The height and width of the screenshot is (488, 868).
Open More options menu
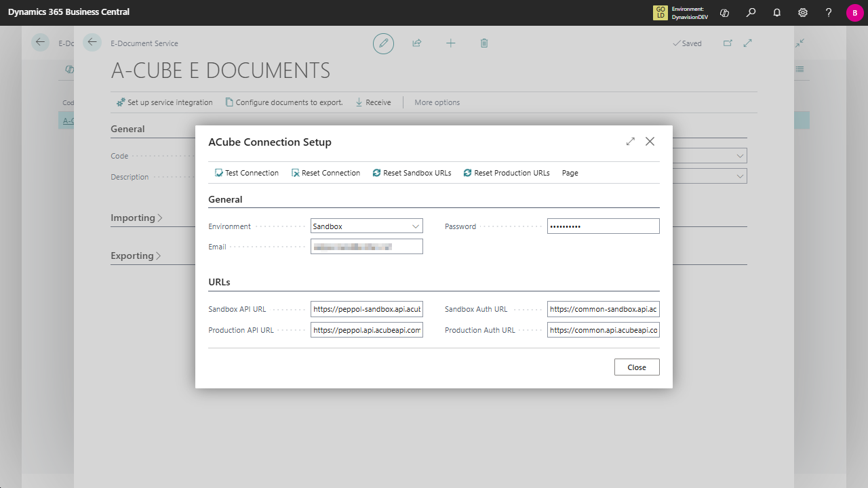(x=437, y=102)
